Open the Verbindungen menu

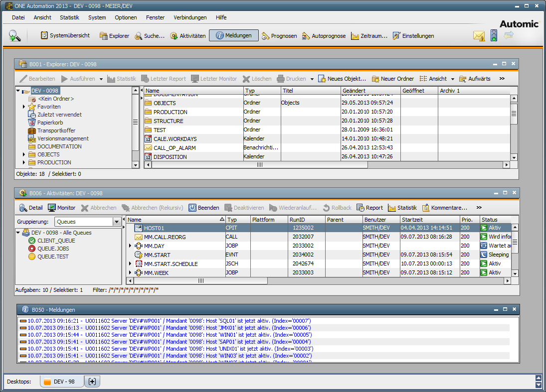point(190,17)
